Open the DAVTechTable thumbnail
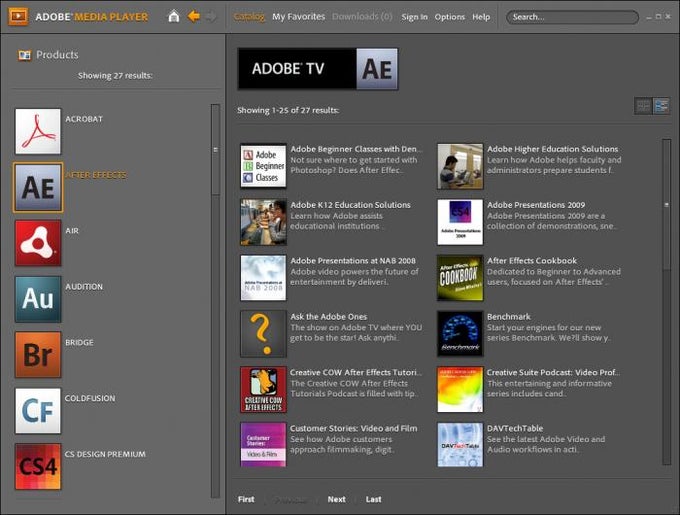 click(x=460, y=445)
